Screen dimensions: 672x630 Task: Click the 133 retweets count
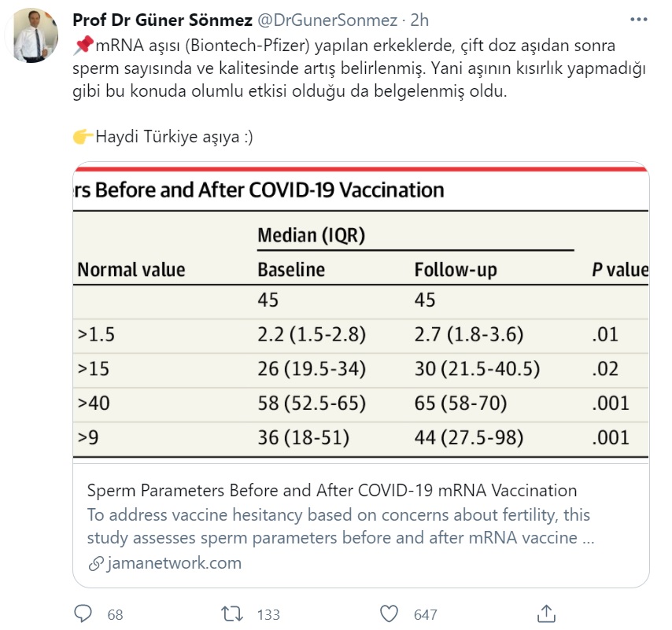click(x=269, y=614)
